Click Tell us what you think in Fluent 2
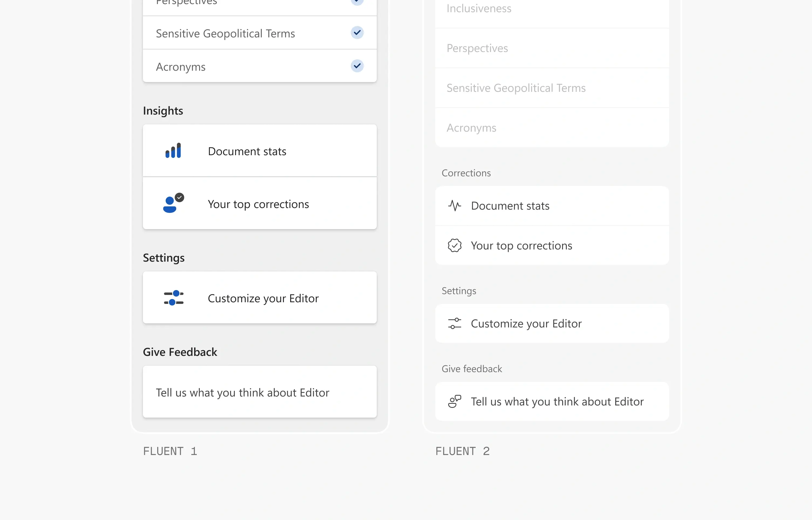This screenshot has width=812, height=520. 557,401
